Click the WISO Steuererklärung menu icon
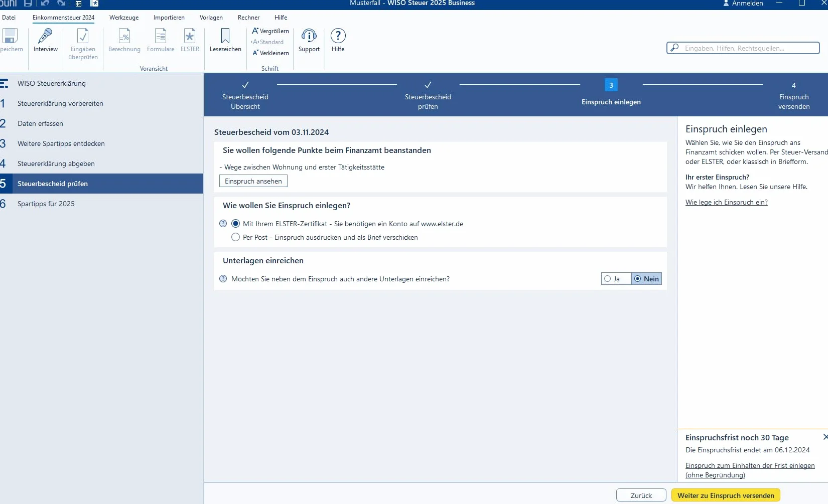 4,83
